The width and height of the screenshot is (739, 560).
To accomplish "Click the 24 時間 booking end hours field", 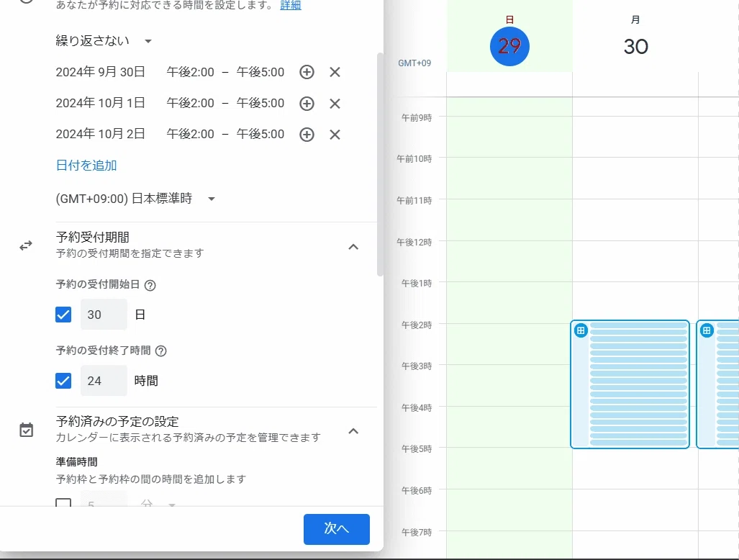I will 104,380.
